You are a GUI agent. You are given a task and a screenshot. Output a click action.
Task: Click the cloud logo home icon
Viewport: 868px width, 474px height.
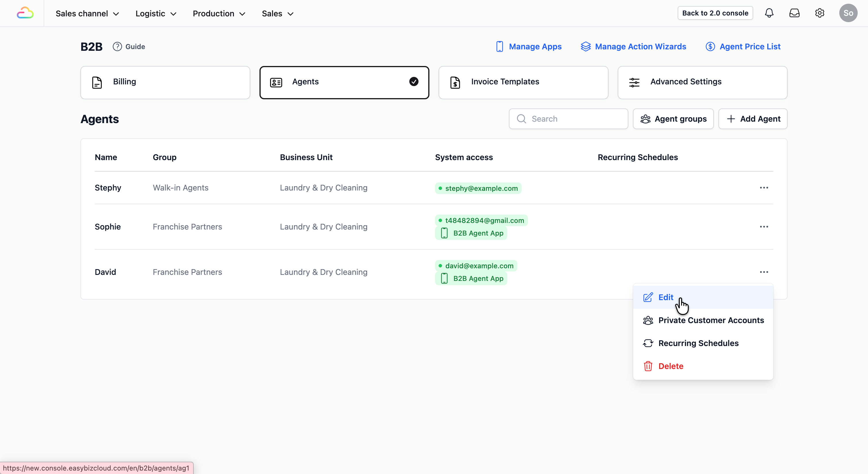click(x=25, y=13)
